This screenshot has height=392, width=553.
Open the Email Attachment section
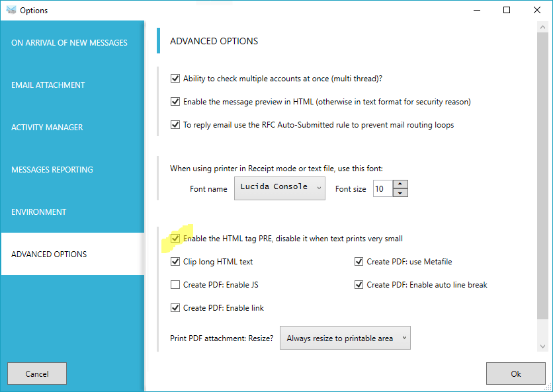(72, 85)
